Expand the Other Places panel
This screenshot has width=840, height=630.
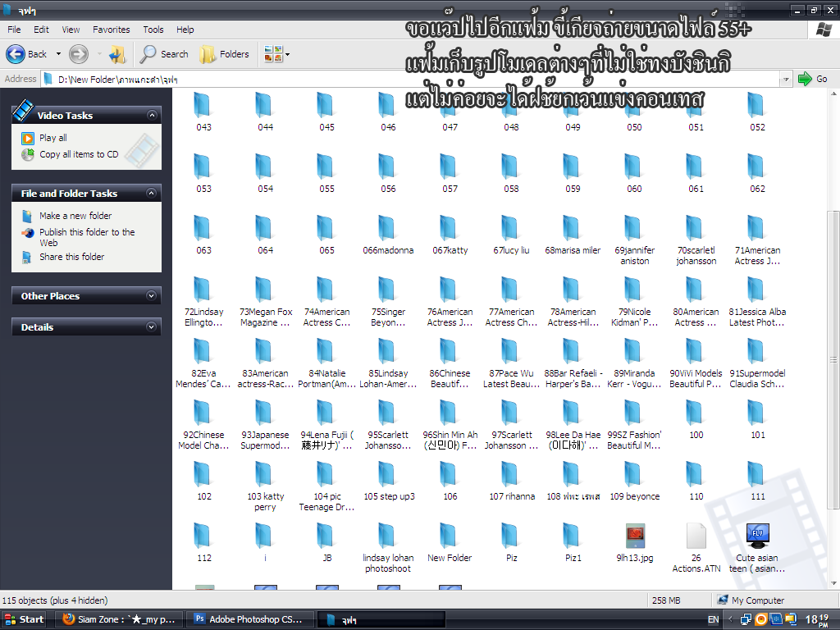coord(152,295)
